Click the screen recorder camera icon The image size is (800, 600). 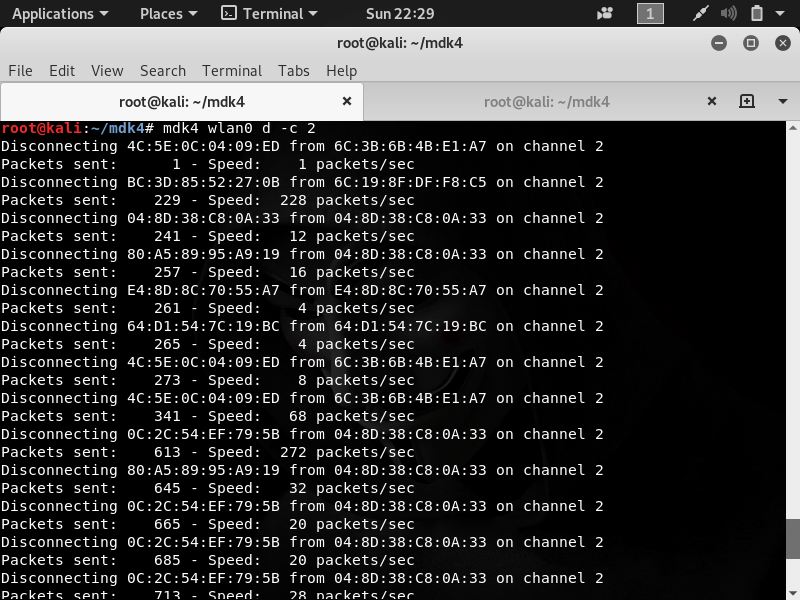[605, 14]
